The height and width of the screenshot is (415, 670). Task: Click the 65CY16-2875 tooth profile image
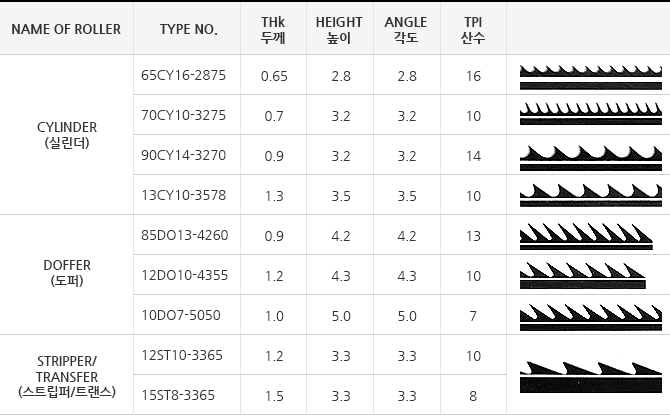coord(591,77)
